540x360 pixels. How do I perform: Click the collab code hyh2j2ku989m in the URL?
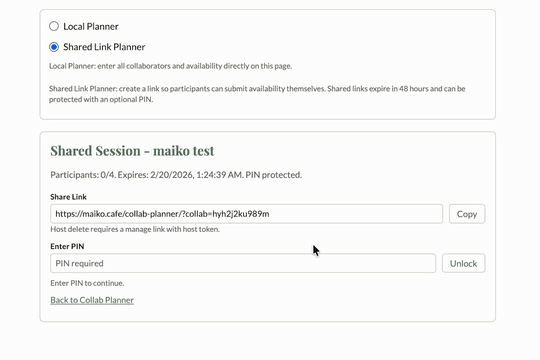tap(241, 214)
